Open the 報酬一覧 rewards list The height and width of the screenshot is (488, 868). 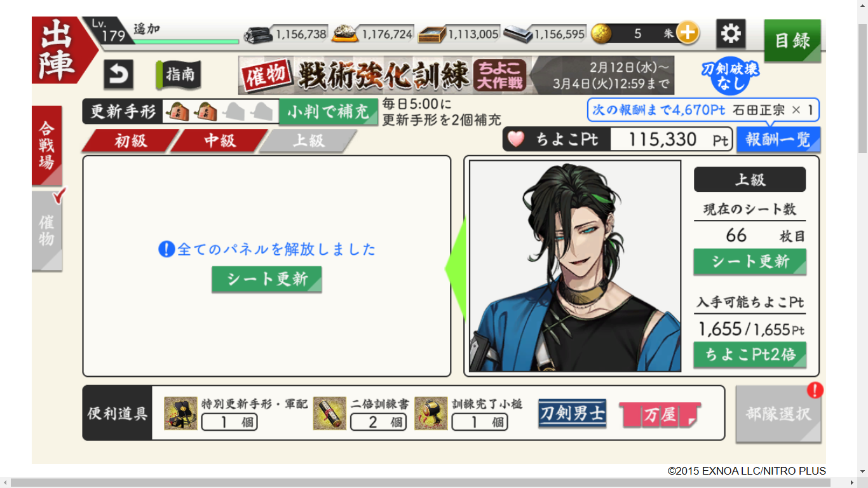[778, 140]
